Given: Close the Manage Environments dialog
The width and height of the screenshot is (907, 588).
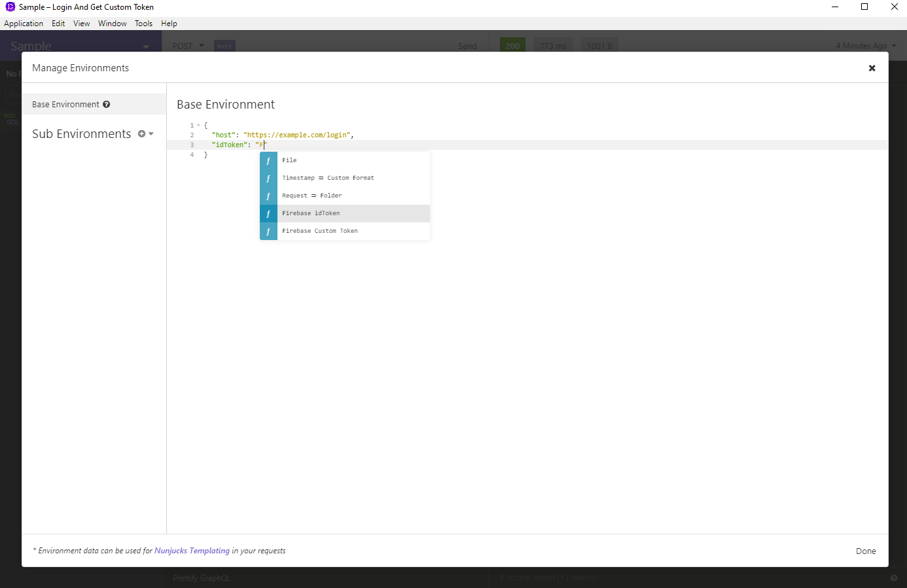Looking at the screenshot, I should (x=872, y=68).
